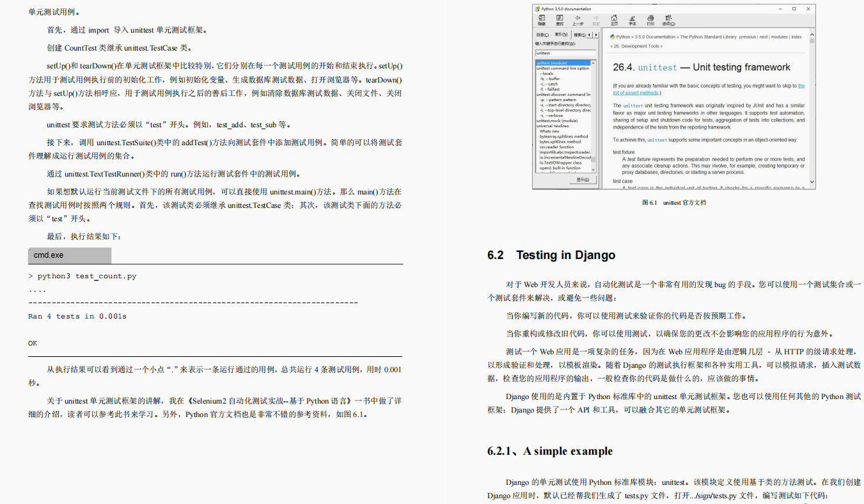This screenshot has height=504, width=864.
Task: Click the "cmd.exe" label above the console output
Action: pyautogui.click(x=49, y=255)
